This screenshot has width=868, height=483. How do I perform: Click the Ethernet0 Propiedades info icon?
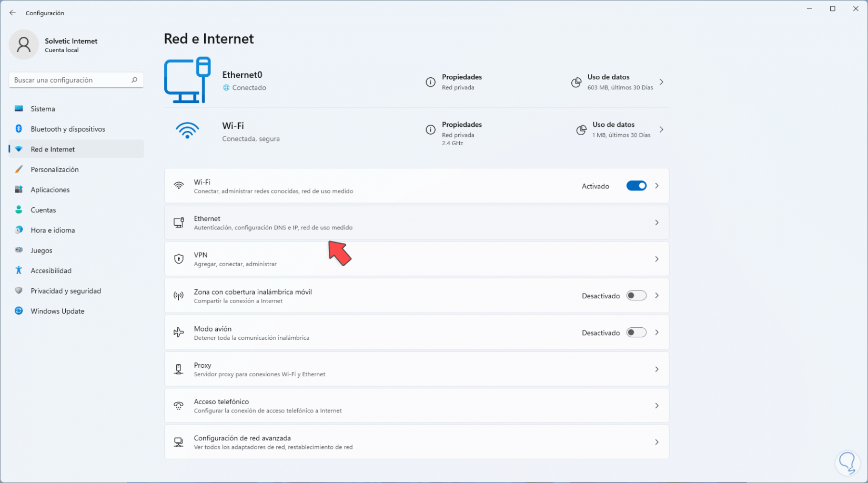[x=430, y=82]
